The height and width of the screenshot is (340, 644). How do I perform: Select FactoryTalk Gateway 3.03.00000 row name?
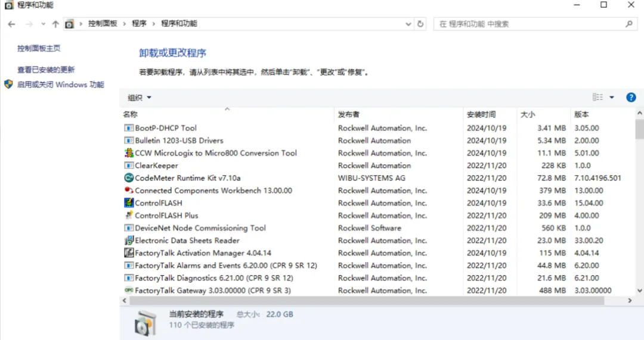[213, 291]
